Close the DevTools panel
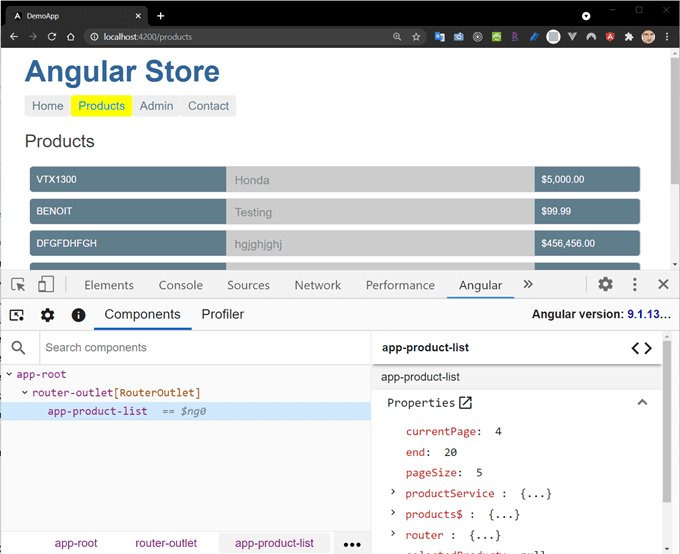Viewport: 680px width, 554px height. (663, 285)
